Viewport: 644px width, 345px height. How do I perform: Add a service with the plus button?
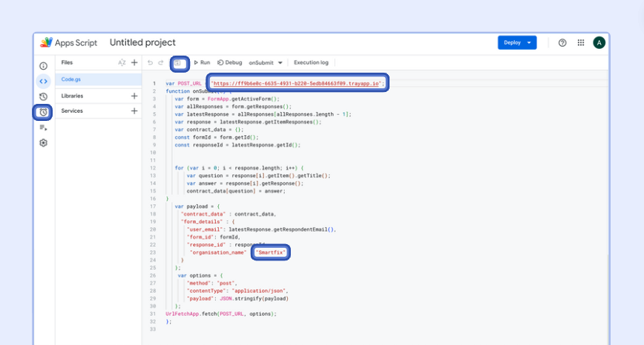pos(134,111)
